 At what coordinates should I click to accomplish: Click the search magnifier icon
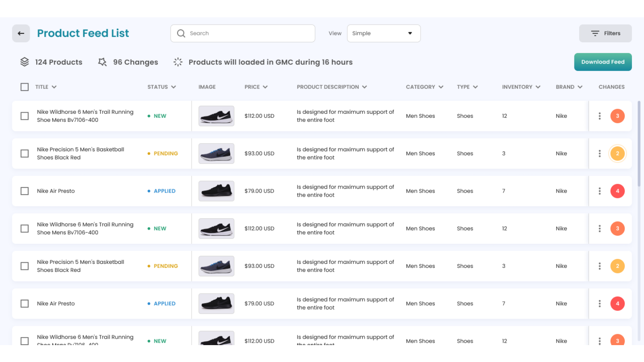(181, 33)
